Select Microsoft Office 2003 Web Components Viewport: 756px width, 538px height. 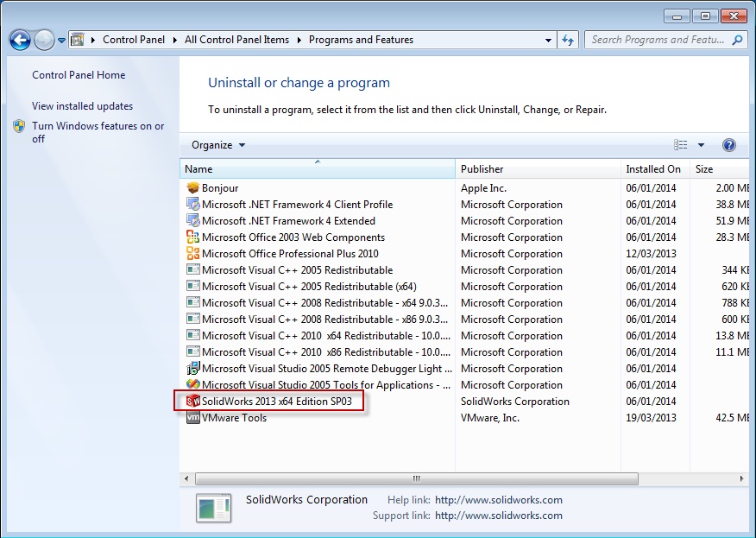293,237
